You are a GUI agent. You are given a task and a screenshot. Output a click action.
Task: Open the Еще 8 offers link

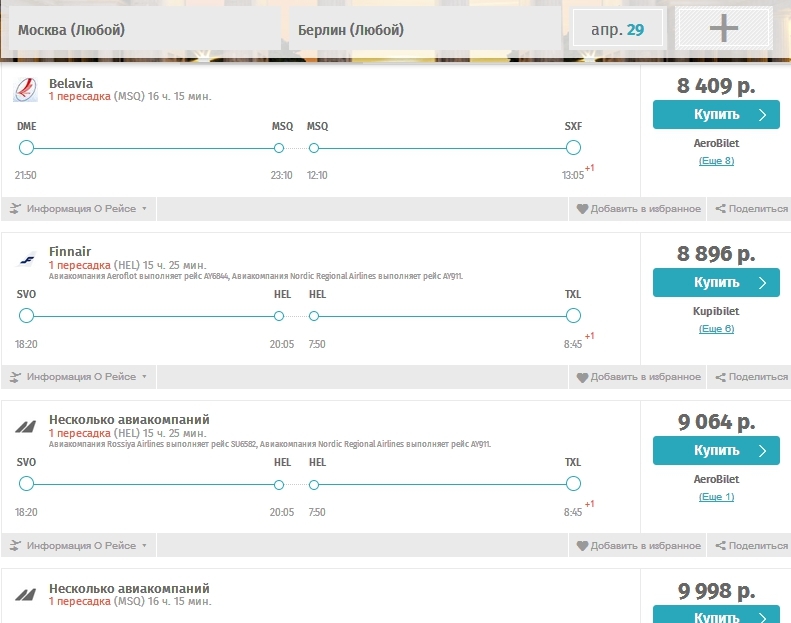point(716,161)
